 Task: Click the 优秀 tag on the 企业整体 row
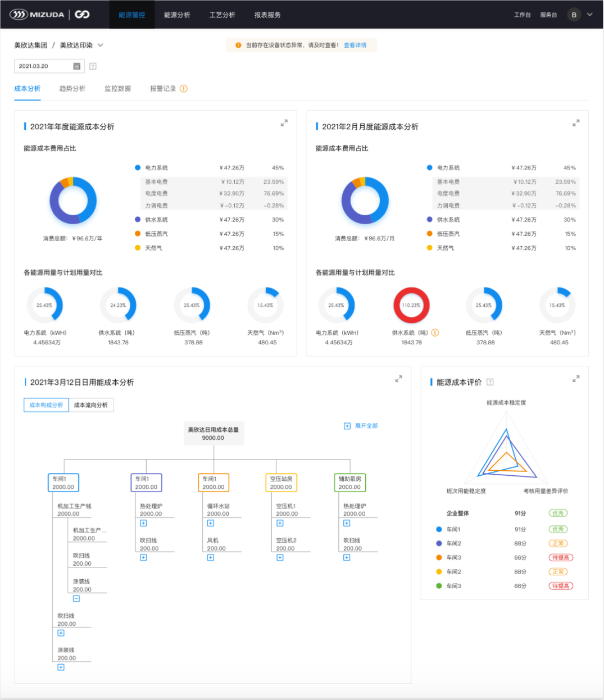(x=558, y=513)
